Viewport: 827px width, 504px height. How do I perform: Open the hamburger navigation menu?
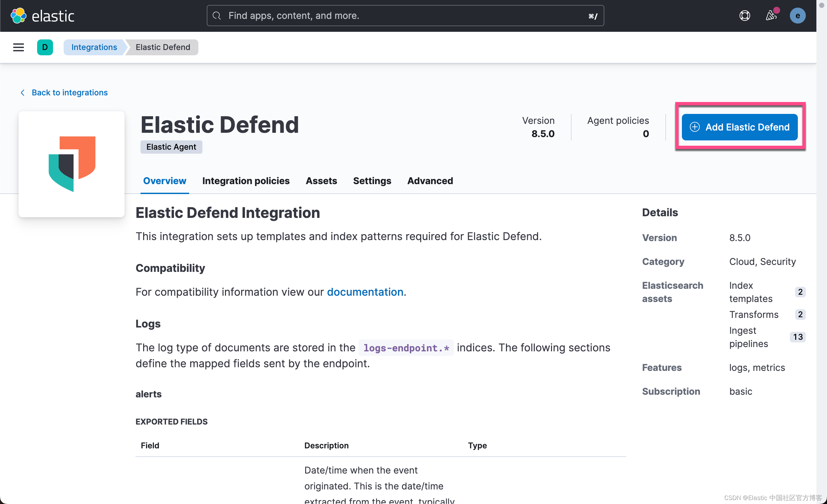point(19,47)
